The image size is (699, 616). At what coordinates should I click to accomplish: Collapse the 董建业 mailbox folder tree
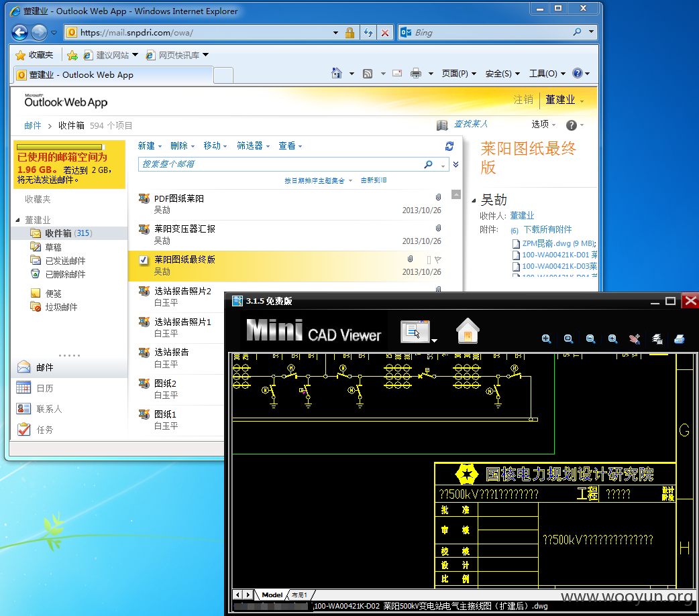point(18,220)
